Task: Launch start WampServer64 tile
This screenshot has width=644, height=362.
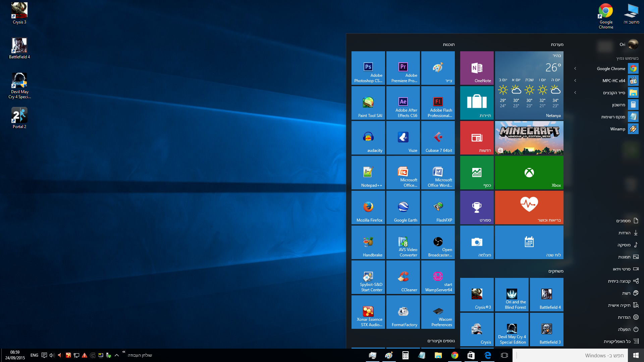Action: tap(438, 277)
